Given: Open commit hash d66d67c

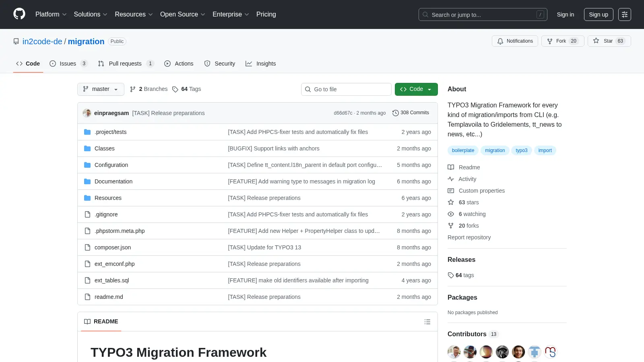Looking at the screenshot, I should click(343, 113).
